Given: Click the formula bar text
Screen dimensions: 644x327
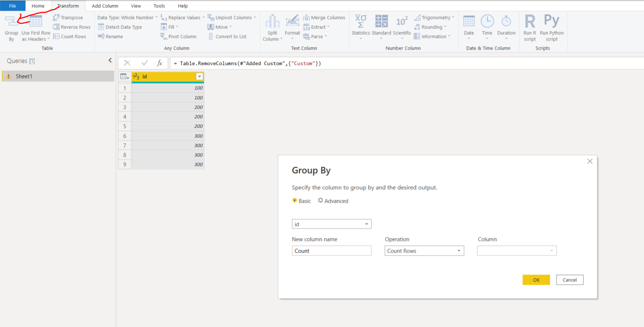Looking at the screenshot, I should 248,63.
